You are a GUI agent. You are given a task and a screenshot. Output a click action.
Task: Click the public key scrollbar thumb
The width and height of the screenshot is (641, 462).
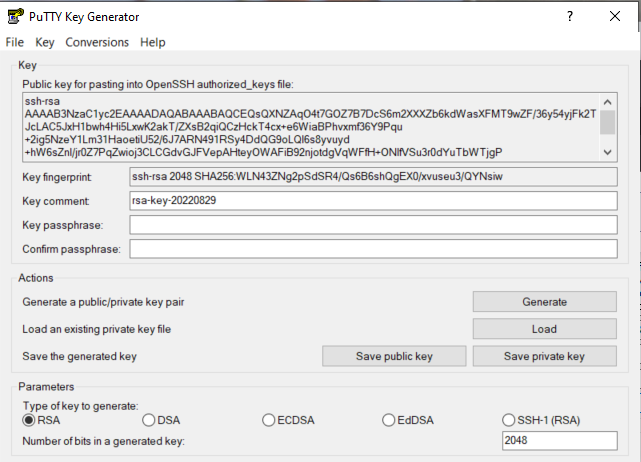tap(607, 122)
